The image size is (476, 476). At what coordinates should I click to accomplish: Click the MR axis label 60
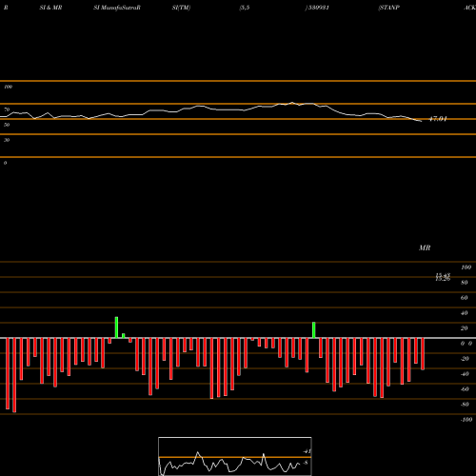[465, 298]
